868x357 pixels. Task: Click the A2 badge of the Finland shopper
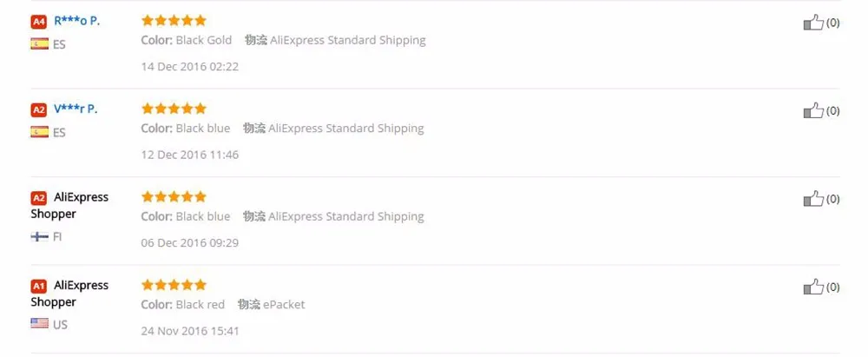pos(39,198)
